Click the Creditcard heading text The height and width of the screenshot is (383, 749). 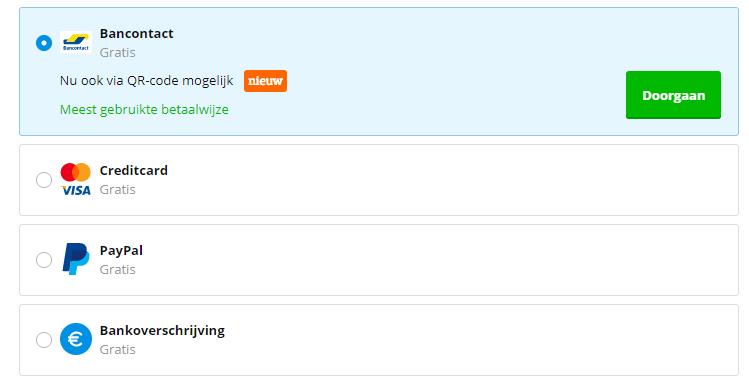134,170
